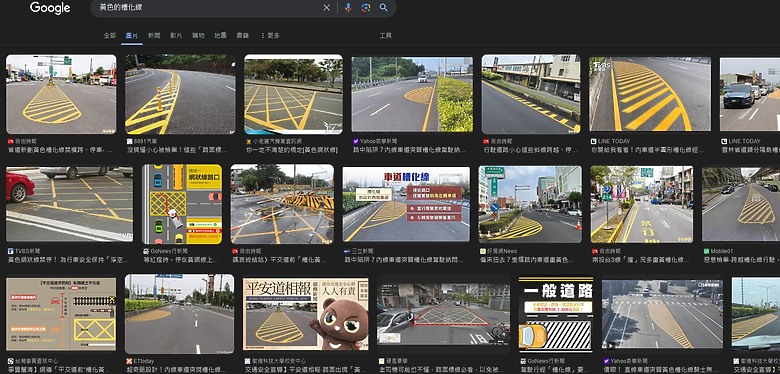Image resolution: width=780 pixels, height=374 pixels.
Task: Open the 工具 search tools
Action: click(386, 36)
